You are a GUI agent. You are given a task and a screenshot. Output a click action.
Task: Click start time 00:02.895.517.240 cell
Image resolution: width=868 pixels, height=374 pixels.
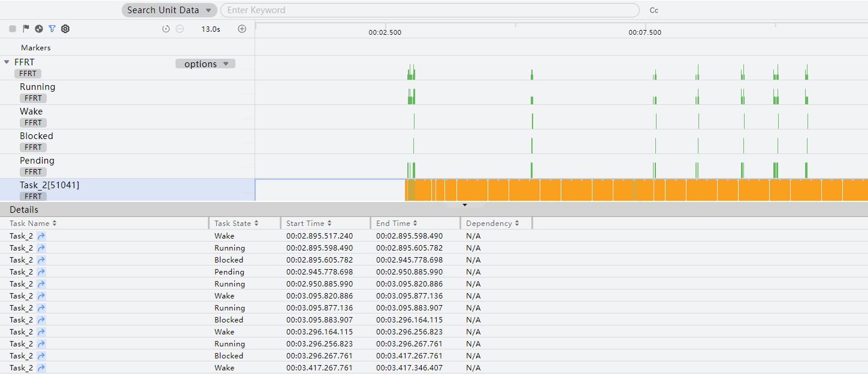(x=319, y=236)
